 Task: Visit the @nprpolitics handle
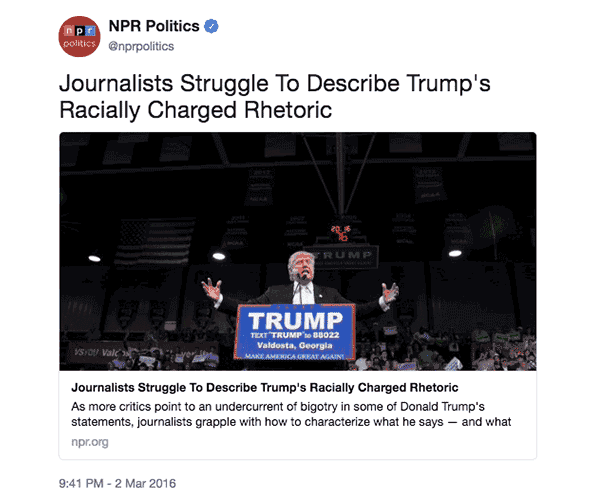[141, 46]
